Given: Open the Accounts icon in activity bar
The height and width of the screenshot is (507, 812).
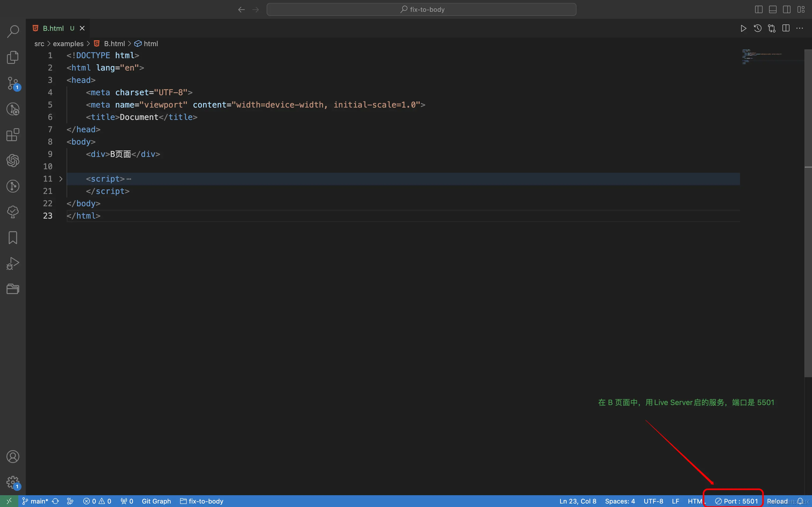Looking at the screenshot, I should (13, 457).
